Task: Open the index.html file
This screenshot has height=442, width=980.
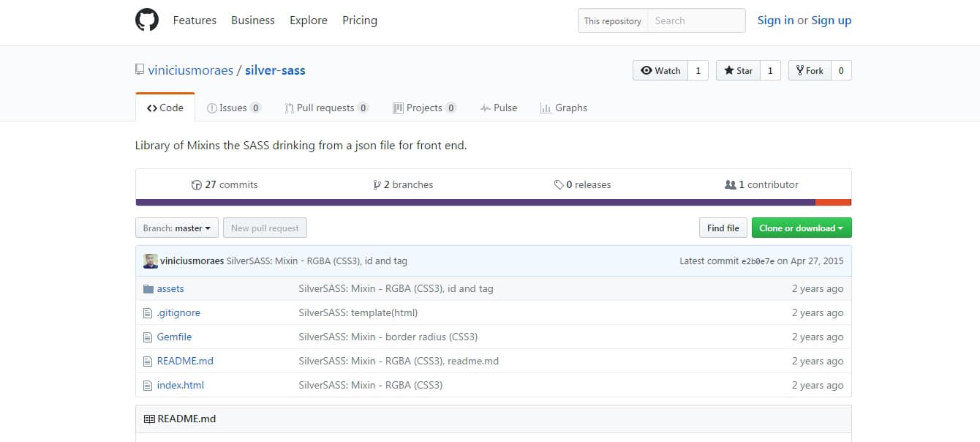Action: tap(181, 386)
